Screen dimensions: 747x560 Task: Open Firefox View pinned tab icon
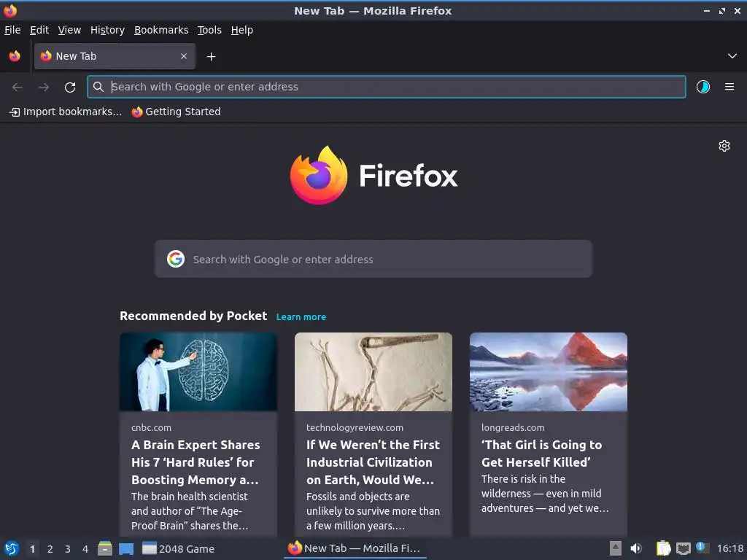[x=15, y=56]
